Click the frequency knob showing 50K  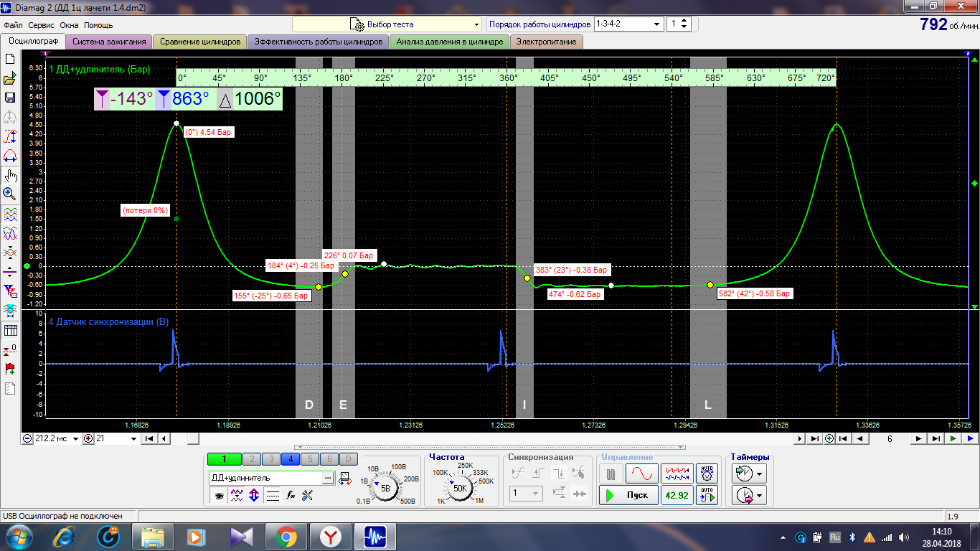click(459, 488)
